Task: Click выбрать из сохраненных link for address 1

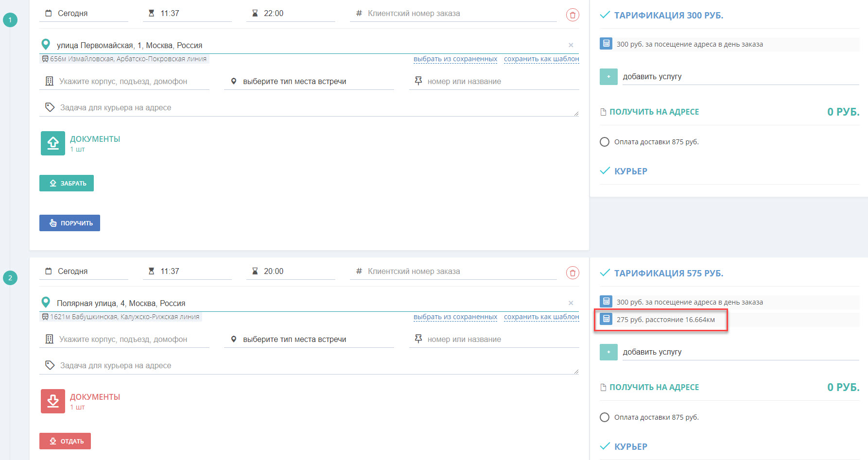Action: (x=455, y=59)
